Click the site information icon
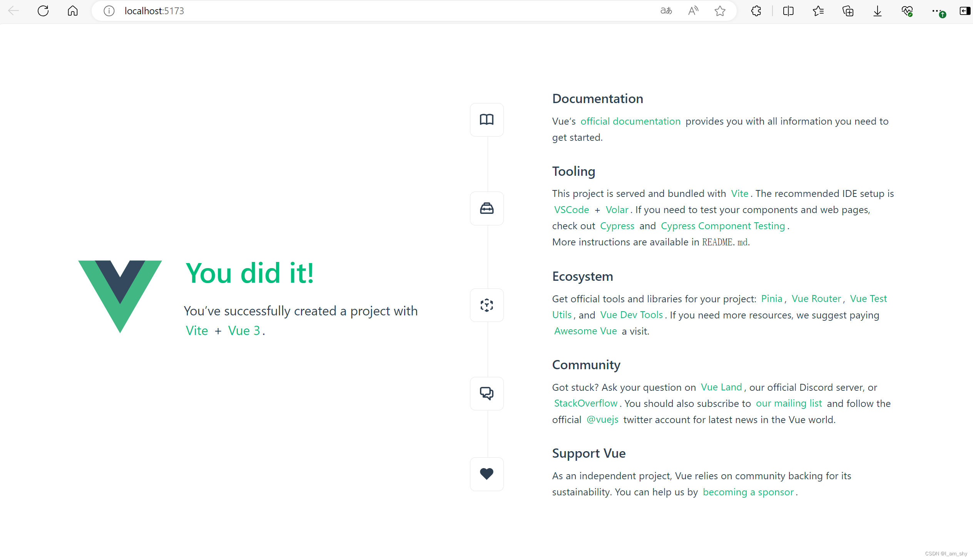This screenshot has width=973, height=560. (x=109, y=11)
